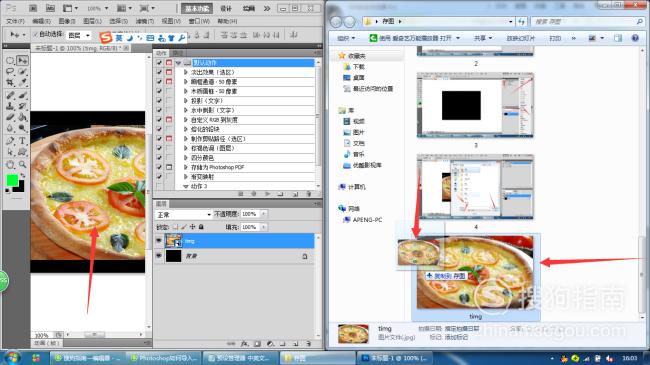650x365 pixels.
Task: Open the 文件(F) menu
Action: pos(15,21)
